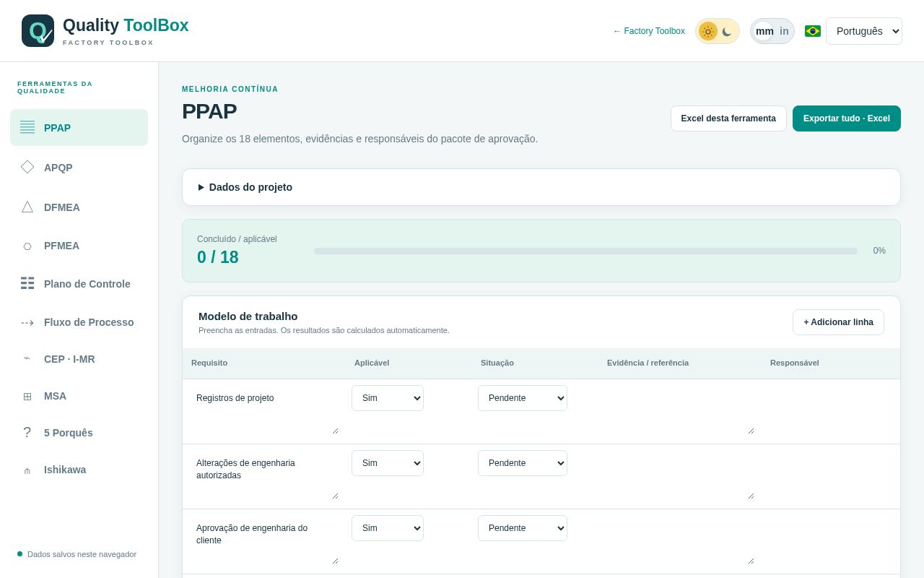
Task: Click the Plano de Controle grid icon
Action: coord(27,283)
